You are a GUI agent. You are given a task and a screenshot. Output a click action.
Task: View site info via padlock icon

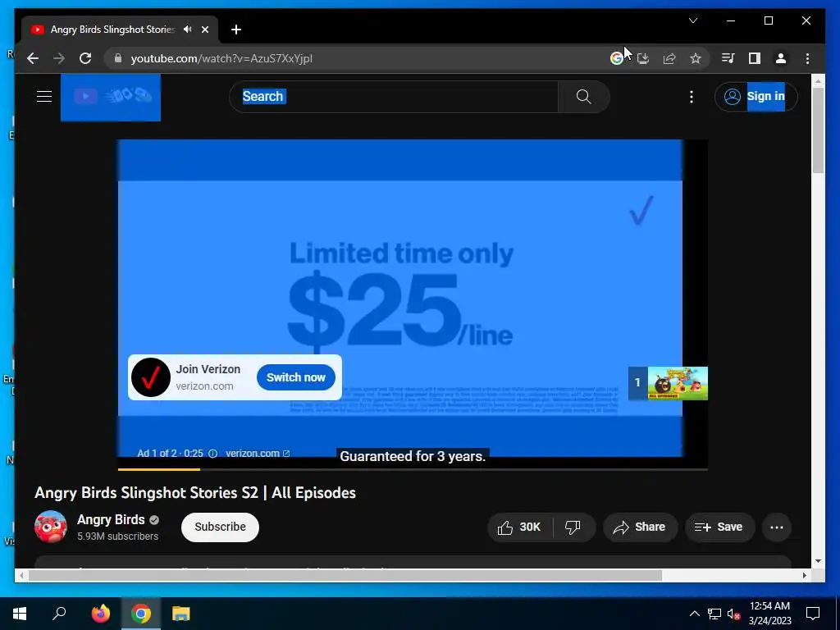[x=118, y=58]
